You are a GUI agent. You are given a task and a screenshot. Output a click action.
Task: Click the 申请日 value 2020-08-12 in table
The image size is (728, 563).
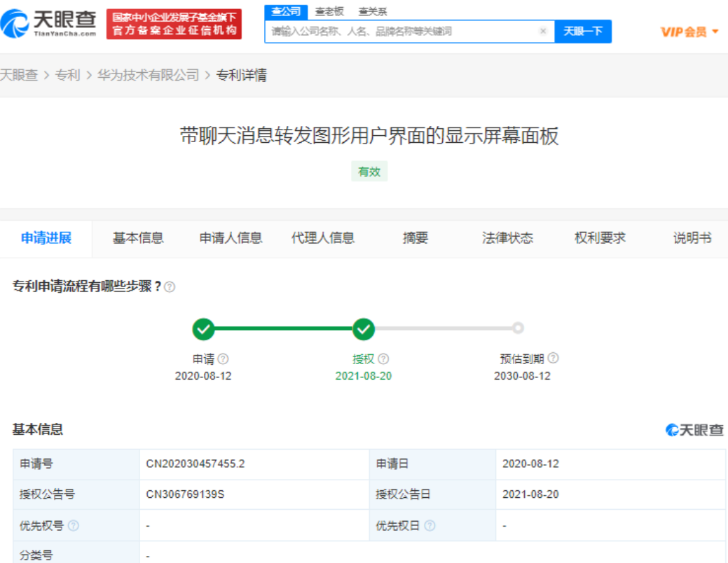(530, 464)
